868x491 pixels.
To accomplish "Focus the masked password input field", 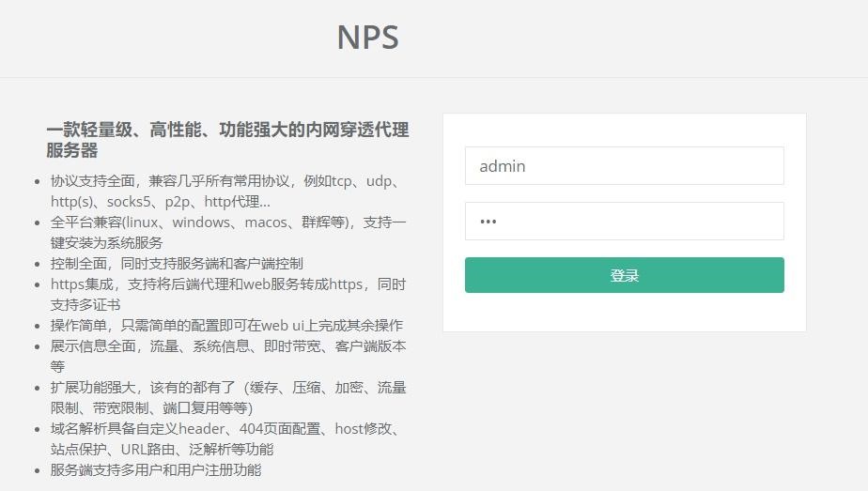I will click(x=625, y=222).
